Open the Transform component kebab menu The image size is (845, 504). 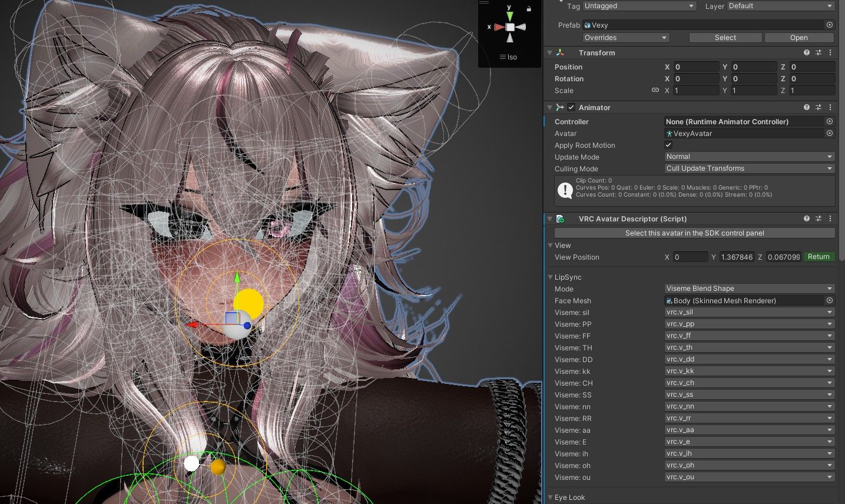click(830, 52)
